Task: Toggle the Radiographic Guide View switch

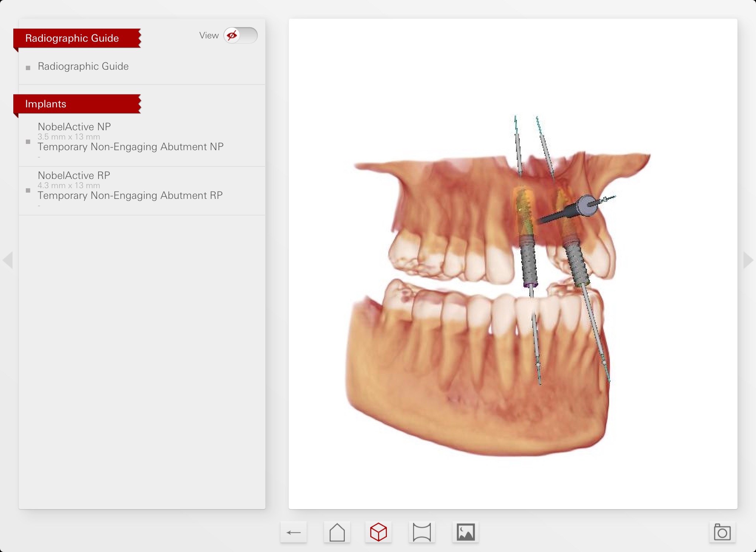Action: pyautogui.click(x=240, y=35)
